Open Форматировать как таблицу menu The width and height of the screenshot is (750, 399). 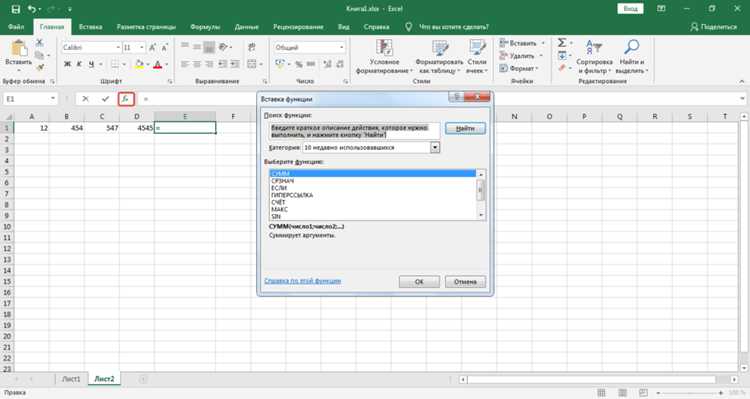439,56
